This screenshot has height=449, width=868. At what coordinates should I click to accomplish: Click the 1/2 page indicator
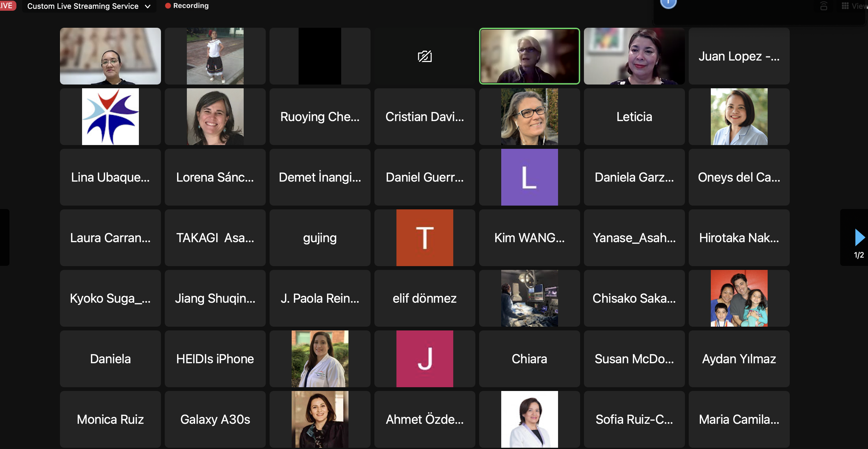pyautogui.click(x=859, y=255)
